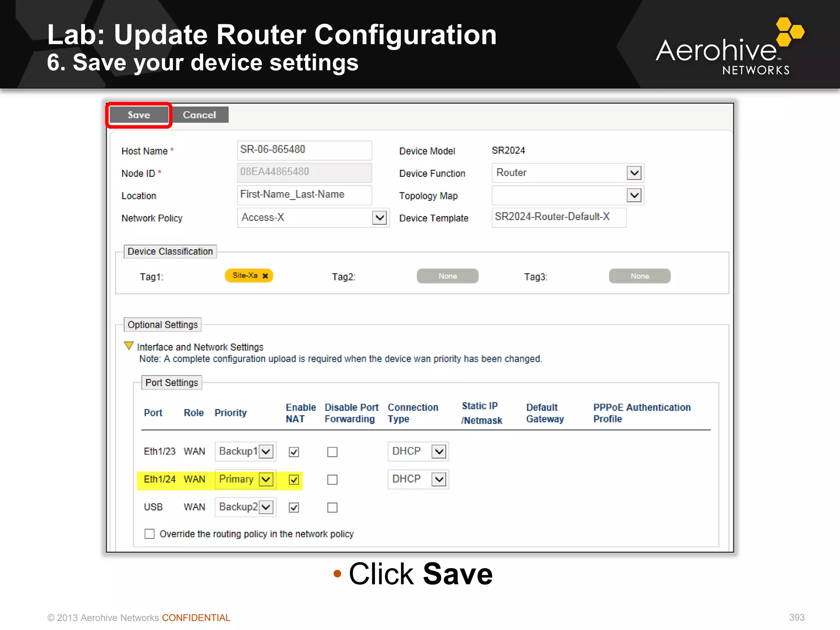Click the Site-Xa tag label
Screen dimensions: 840x630
pyautogui.click(x=245, y=275)
